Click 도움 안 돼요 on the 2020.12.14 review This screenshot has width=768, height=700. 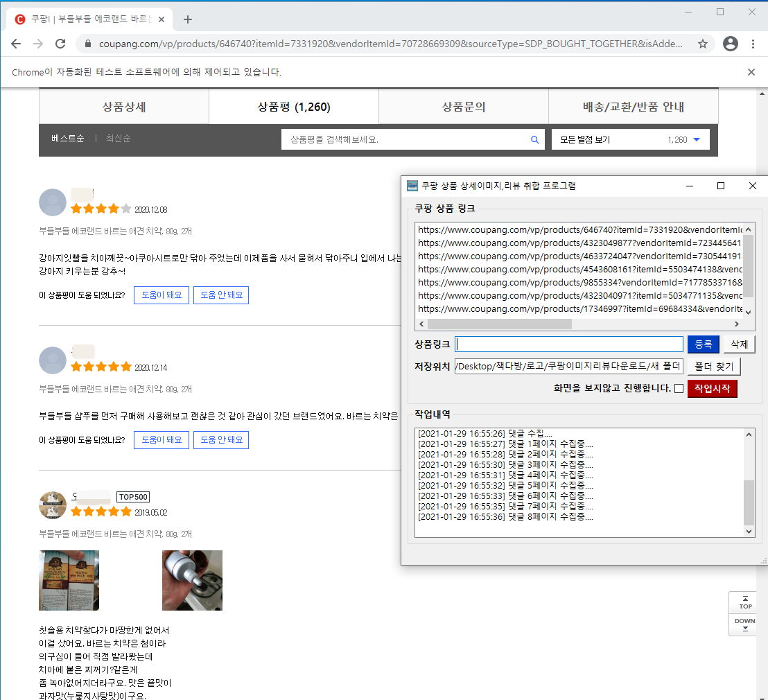221,440
